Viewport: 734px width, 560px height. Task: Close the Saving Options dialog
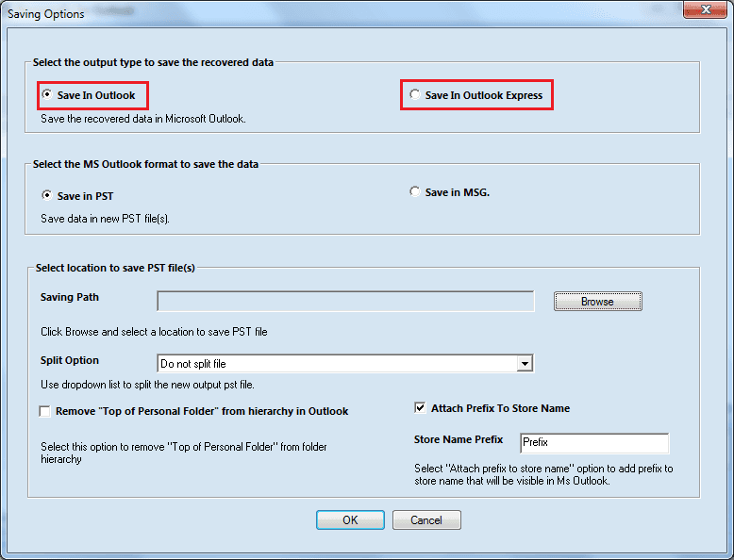707,8
